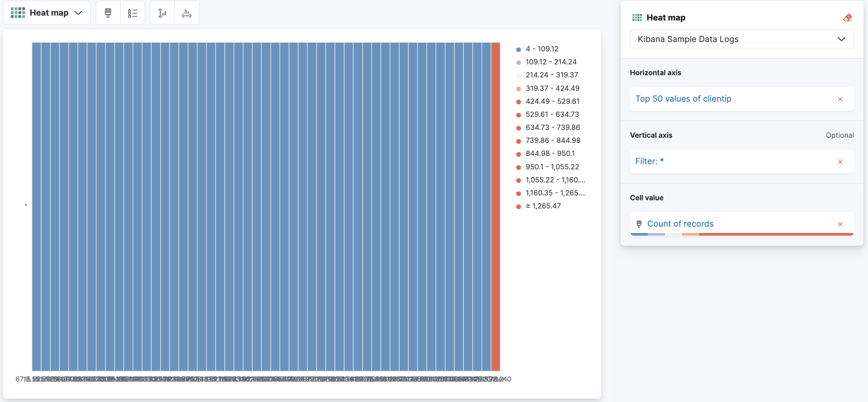868x402 pixels.
Task: Click the heat map icon in chart switcher
Action: pyautogui.click(x=18, y=12)
